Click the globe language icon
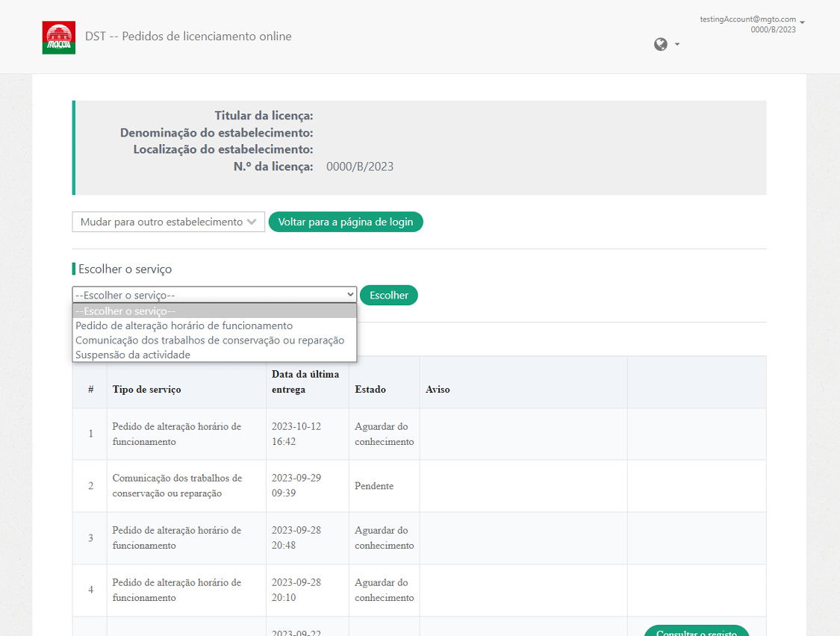The image size is (840, 636). click(x=660, y=44)
